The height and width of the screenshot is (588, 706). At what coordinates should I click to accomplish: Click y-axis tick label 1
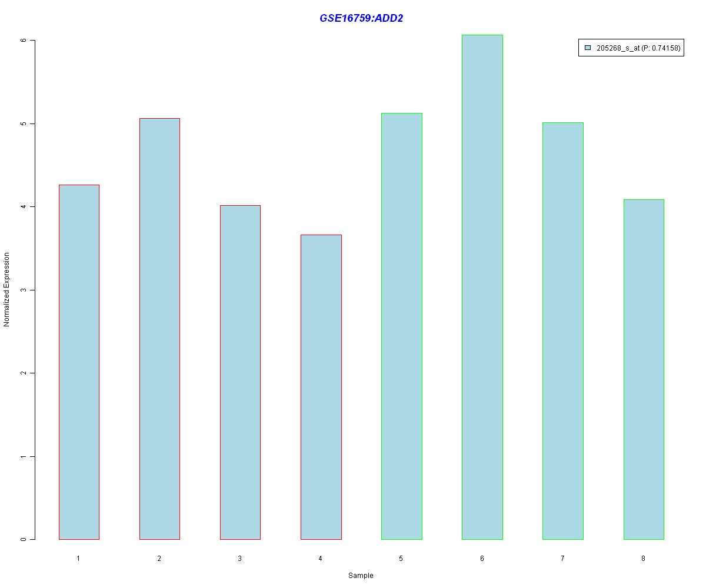(24, 456)
